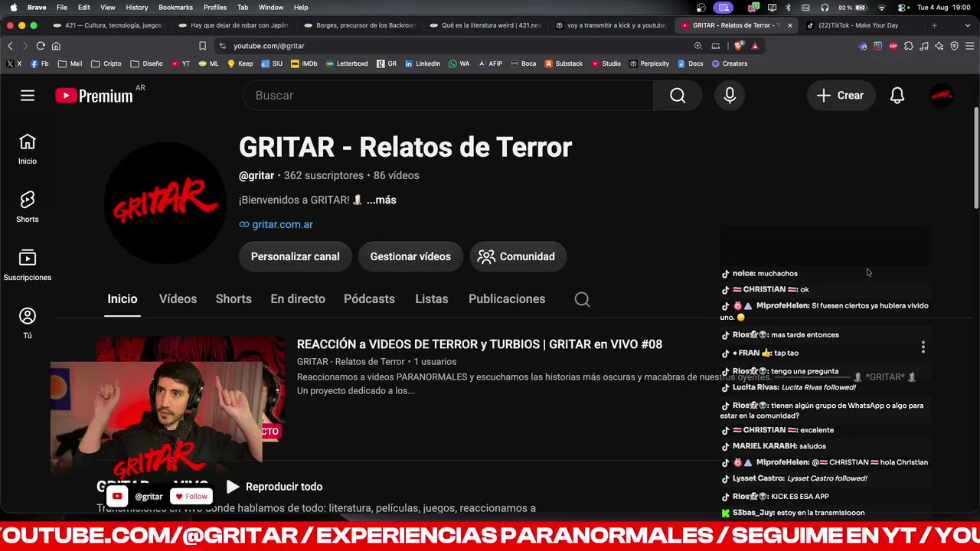980x551 pixels.
Task: Open the Perplexity bookmark
Action: [x=649, y=64]
